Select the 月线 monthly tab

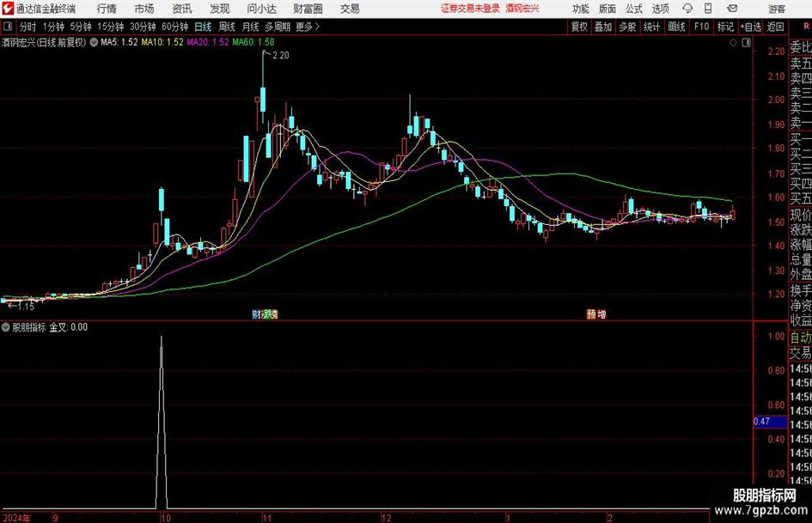point(250,27)
